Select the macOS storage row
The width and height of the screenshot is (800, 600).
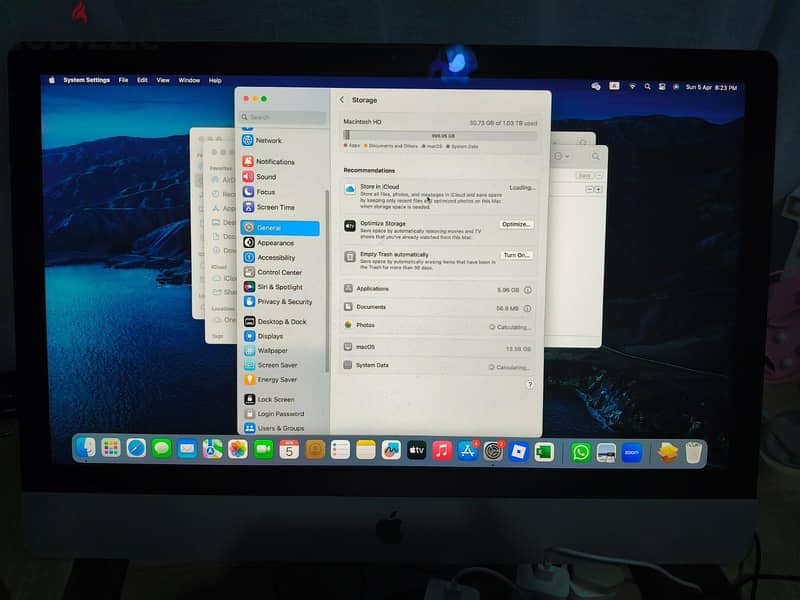[438, 347]
